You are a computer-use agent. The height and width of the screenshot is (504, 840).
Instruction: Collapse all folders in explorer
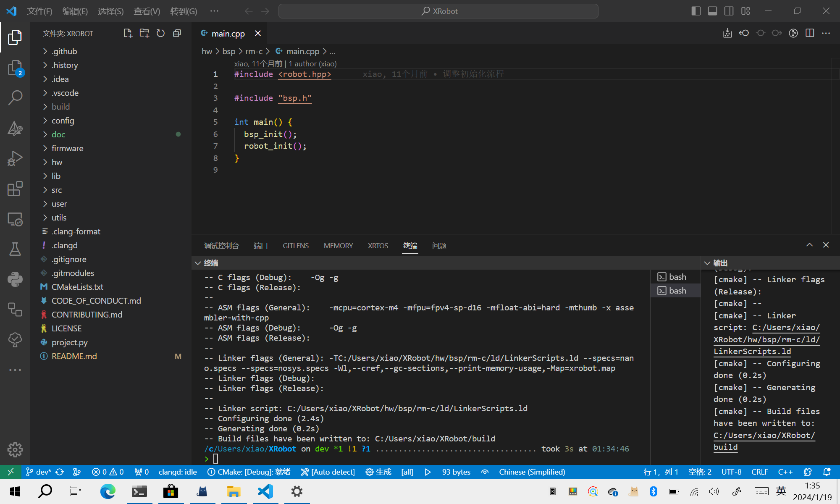[x=177, y=33]
